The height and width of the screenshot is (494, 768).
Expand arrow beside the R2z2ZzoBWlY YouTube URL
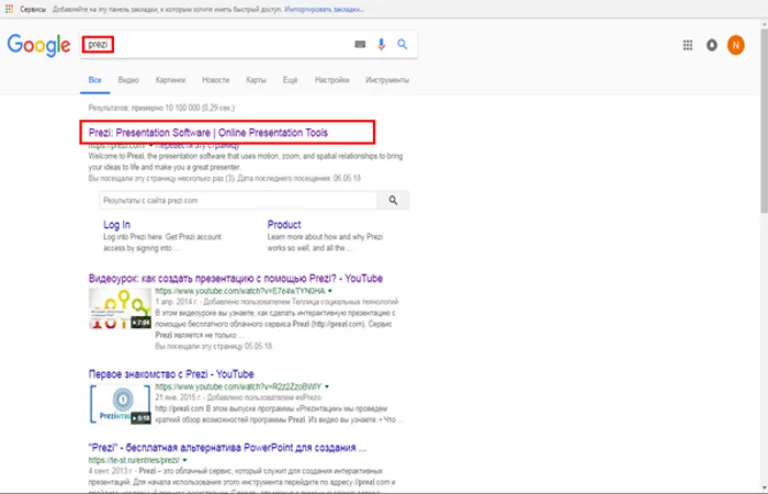tap(327, 386)
